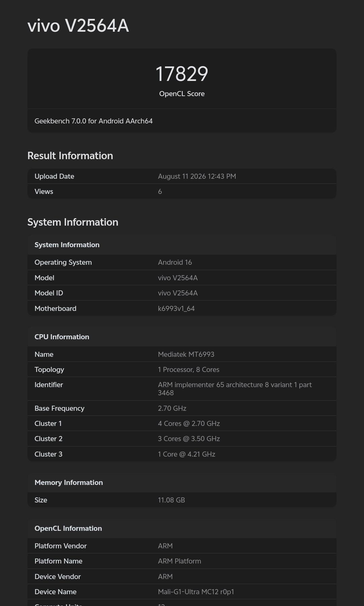Select ARM implementer 65 identifier text
Image resolution: width=364 pixels, height=606 pixels.
tap(235, 389)
